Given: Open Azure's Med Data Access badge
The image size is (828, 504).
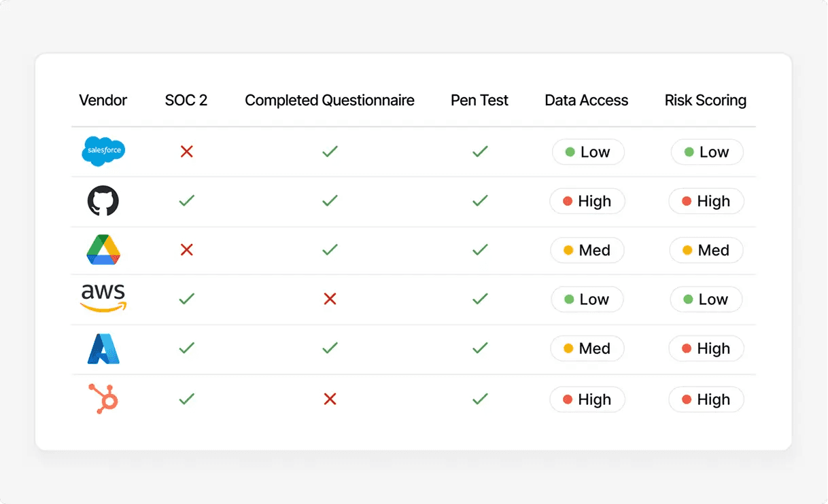Looking at the screenshot, I should (x=587, y=348).
